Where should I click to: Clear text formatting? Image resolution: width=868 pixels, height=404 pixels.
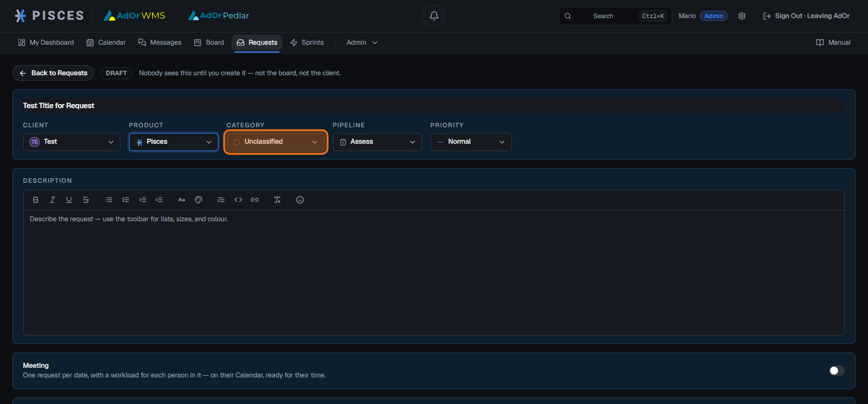click(277, 200)
